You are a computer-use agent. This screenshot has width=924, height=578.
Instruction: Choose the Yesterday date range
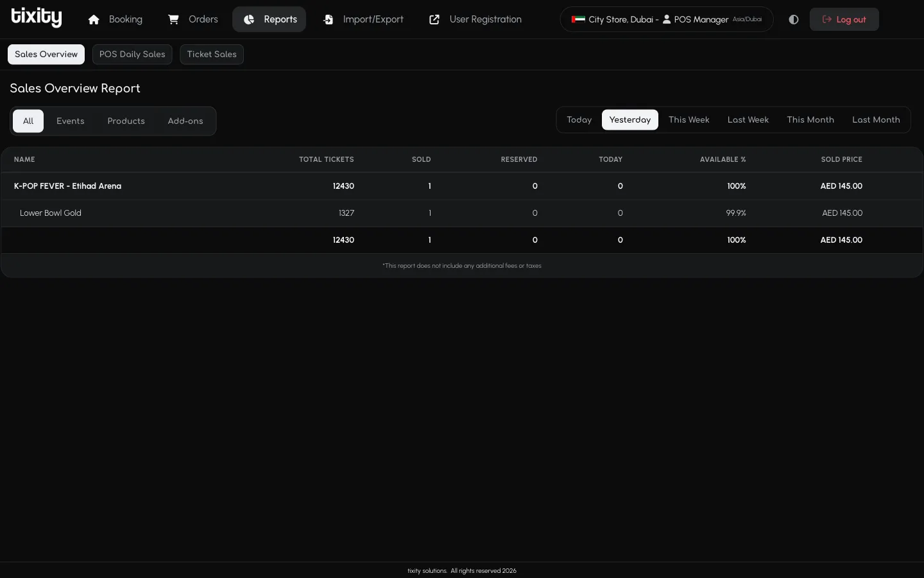[630, 120]
